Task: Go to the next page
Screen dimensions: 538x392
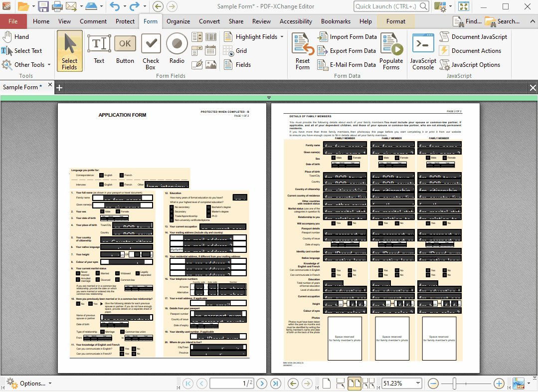Action: click(x=262, y=384)
